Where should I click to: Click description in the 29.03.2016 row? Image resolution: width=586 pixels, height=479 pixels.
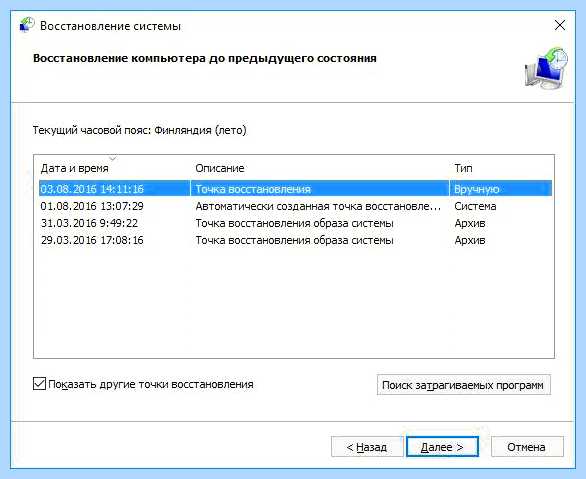click(x=294, y=240)
